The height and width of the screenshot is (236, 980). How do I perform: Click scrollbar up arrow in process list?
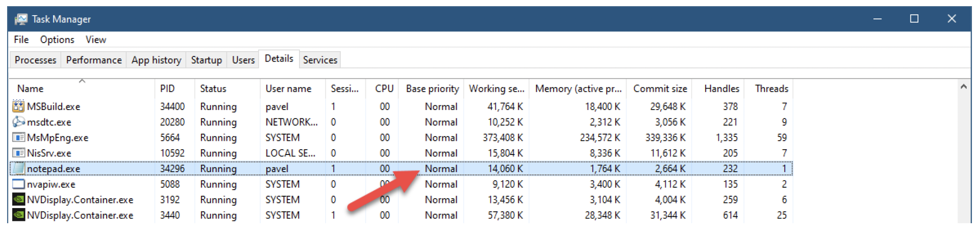pos(963,87)
